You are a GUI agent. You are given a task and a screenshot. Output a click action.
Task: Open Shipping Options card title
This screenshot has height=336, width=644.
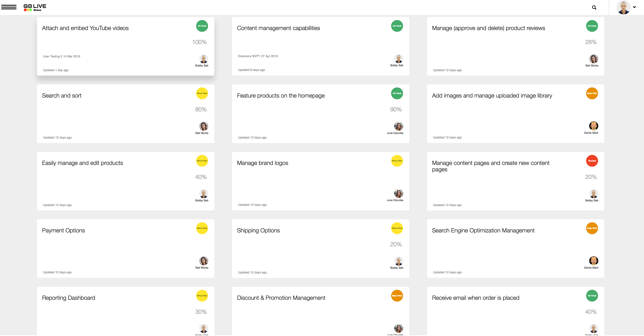tap(258, 231)
